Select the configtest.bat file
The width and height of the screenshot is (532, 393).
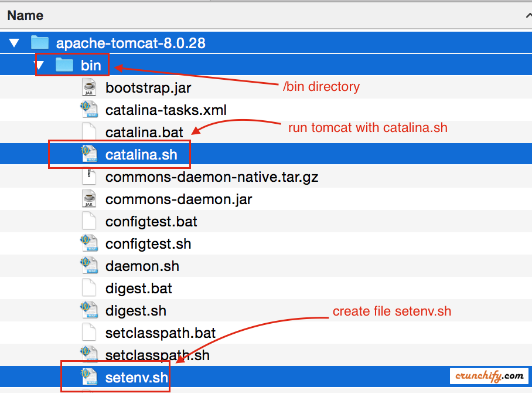tap(151, 222)
